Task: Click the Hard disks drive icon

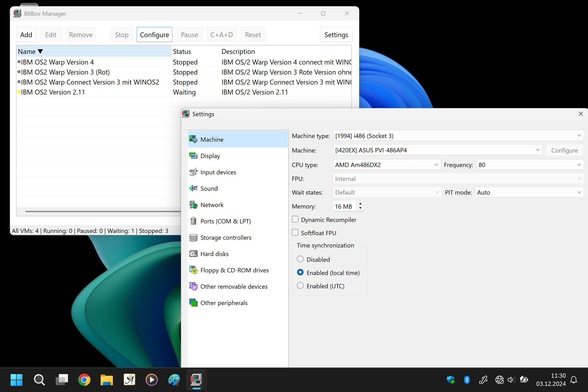Action: click(x=193, y=254)
